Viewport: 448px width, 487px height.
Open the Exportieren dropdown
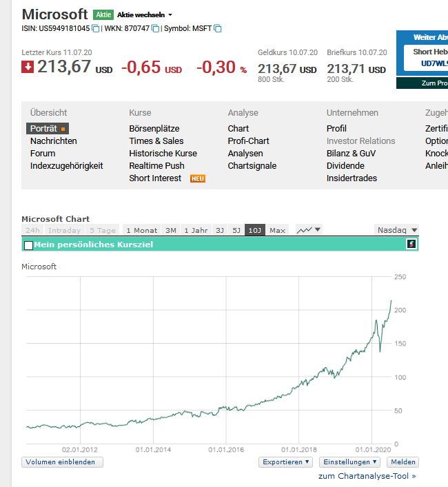pos(285,462)
